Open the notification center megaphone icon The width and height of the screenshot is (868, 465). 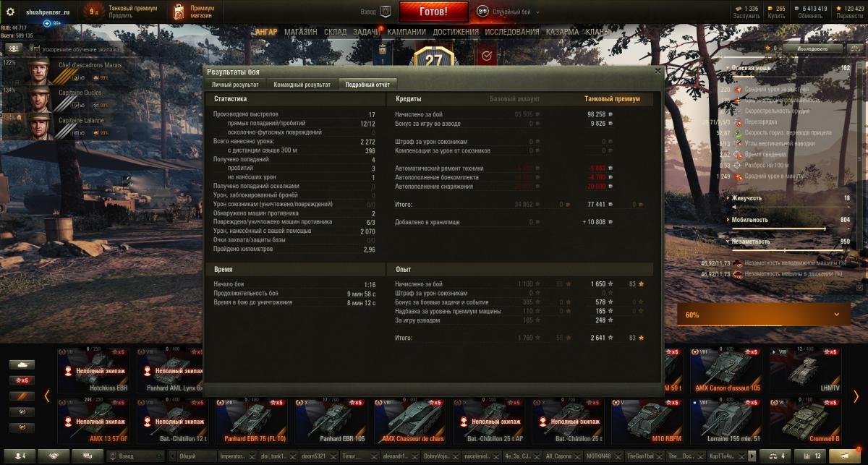click(846, 456)
